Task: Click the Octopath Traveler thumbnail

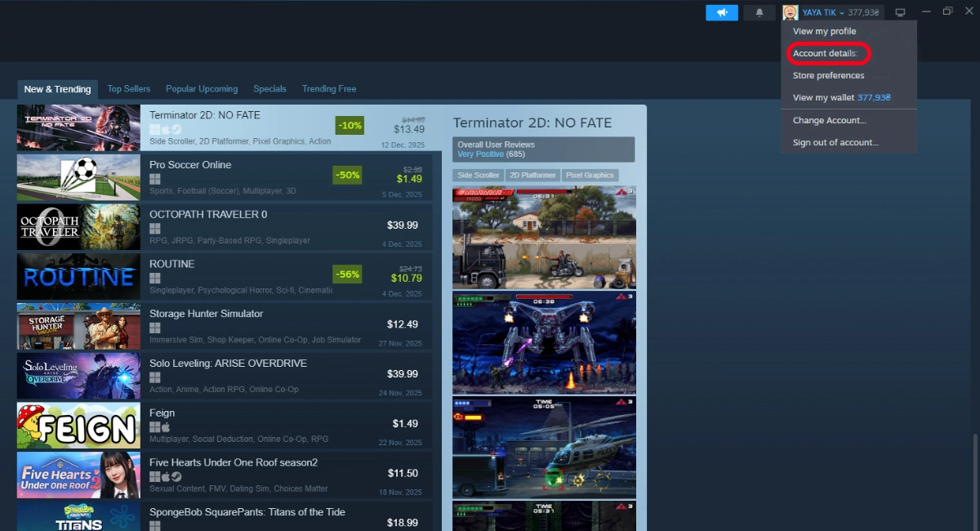Action: coord(78,227)
